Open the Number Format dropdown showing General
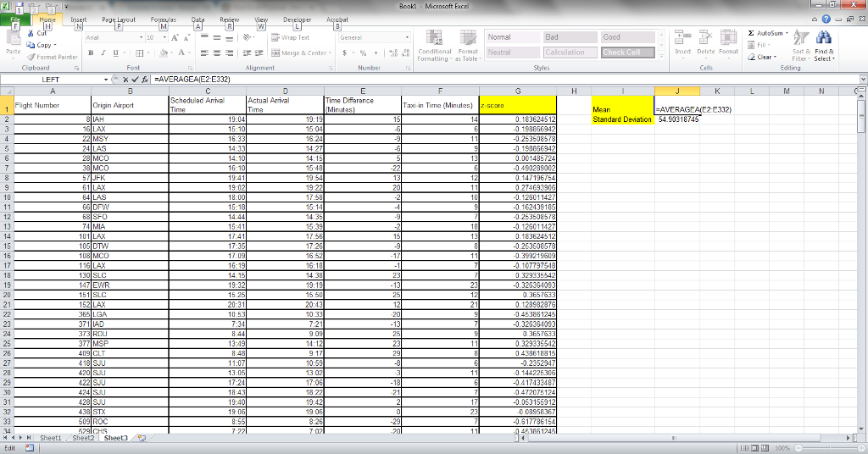This screenshot has width=868, height=454. (407, 37)
